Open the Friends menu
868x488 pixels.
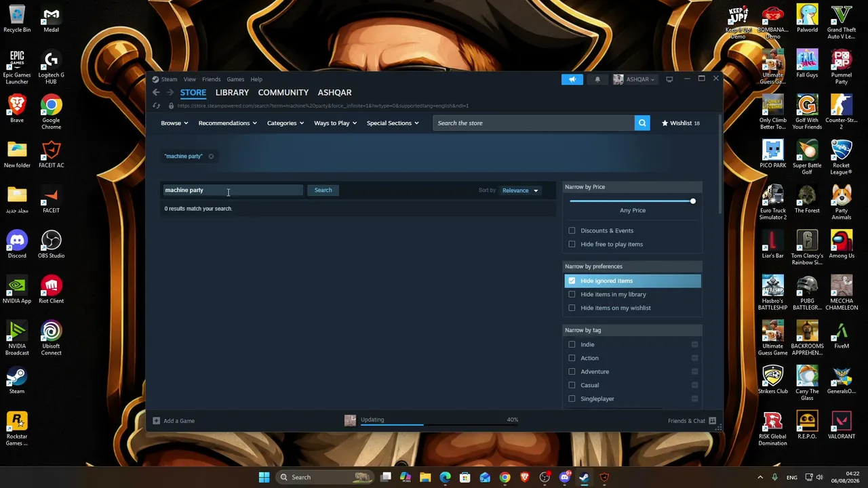tap(211, 79)
